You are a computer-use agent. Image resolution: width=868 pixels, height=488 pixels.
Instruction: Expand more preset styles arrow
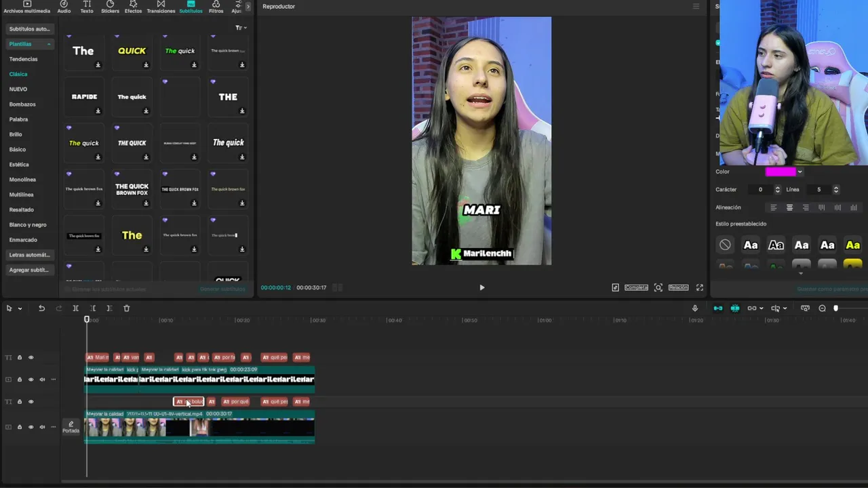coord(801,273)
